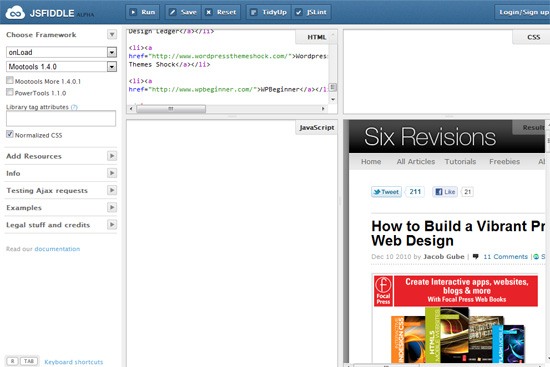
Task: Click the Save button pencil icon
Action: tap(172, 12)
